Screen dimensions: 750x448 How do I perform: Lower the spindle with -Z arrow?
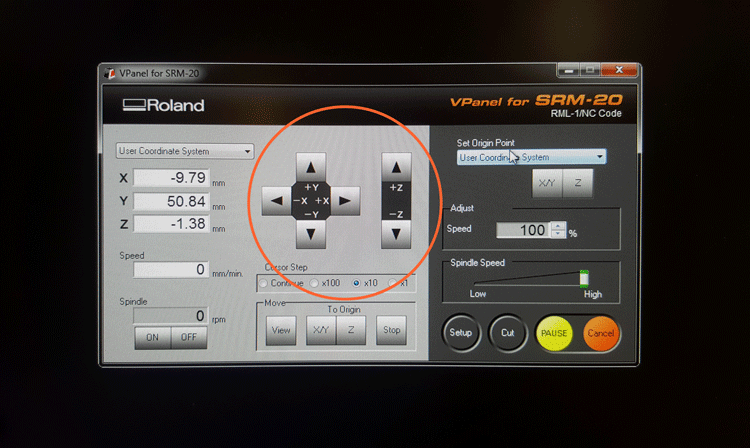pos(396,234)
